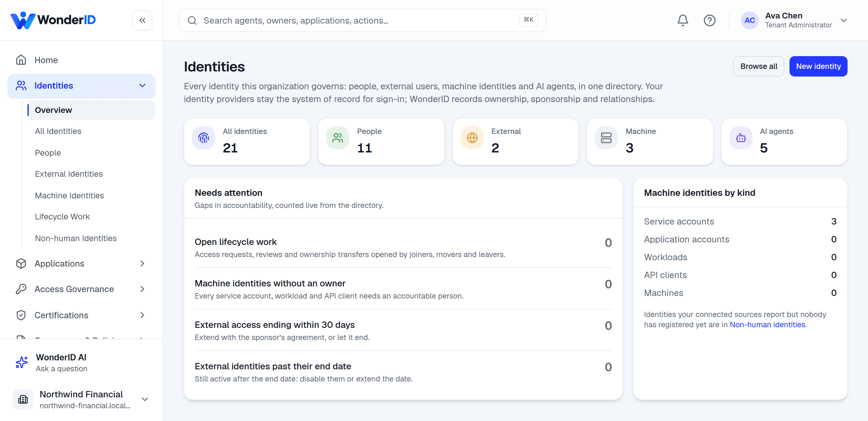
Task: Click the Home house icon
Action: [21, 60]
